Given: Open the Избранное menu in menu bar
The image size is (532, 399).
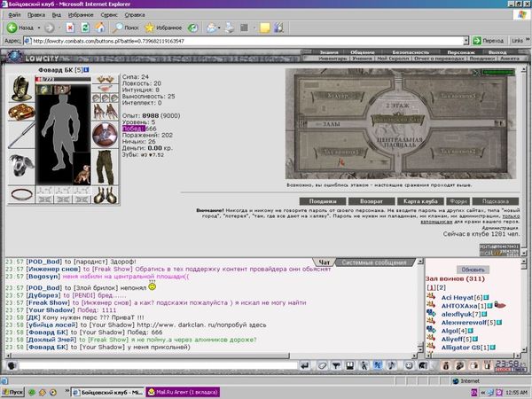Looking at the screenshot, I should (x=81, y=15).
